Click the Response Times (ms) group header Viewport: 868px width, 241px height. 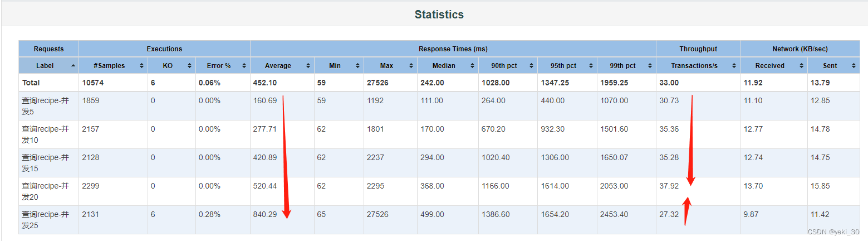453,49
